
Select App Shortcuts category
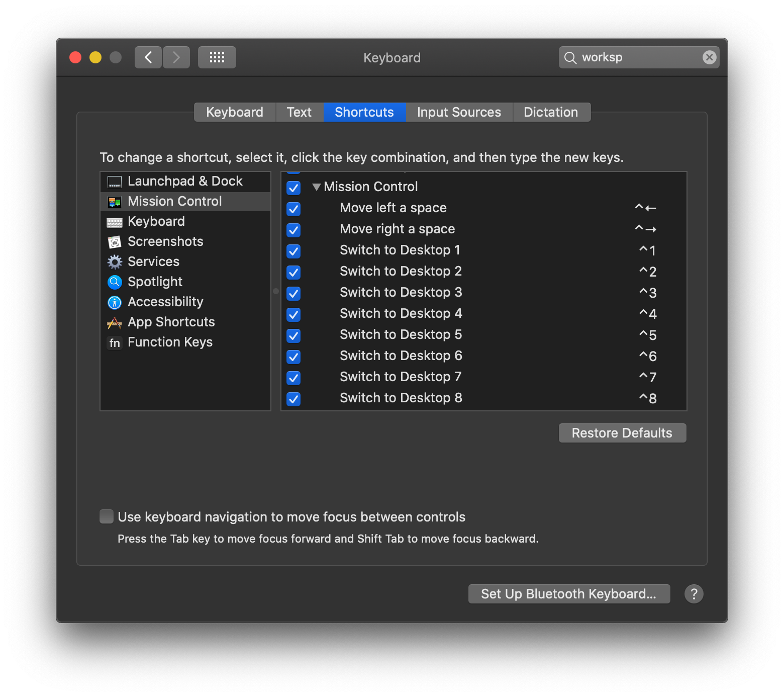tap(185, 322)
